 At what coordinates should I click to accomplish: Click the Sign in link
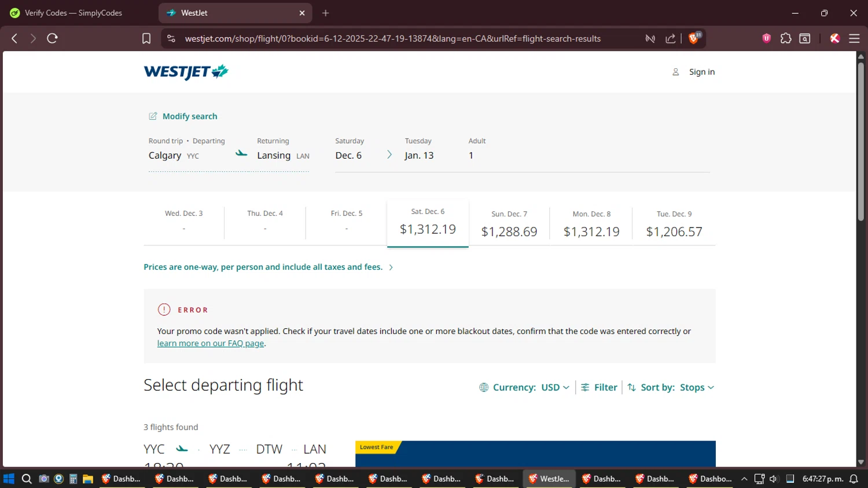702,72
